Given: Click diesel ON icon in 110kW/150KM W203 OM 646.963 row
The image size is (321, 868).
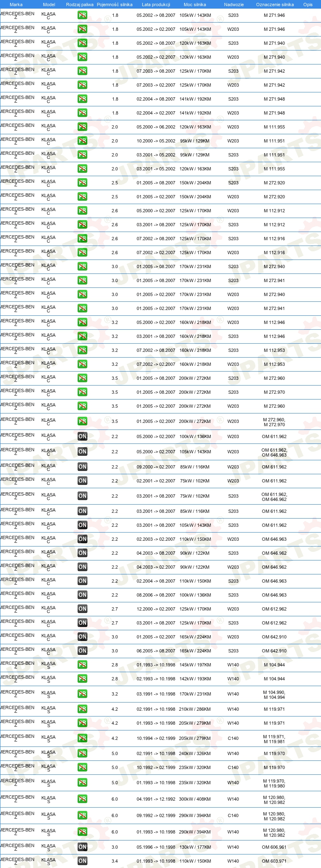Looking at the screenshot, I should [x=82, y=539].
